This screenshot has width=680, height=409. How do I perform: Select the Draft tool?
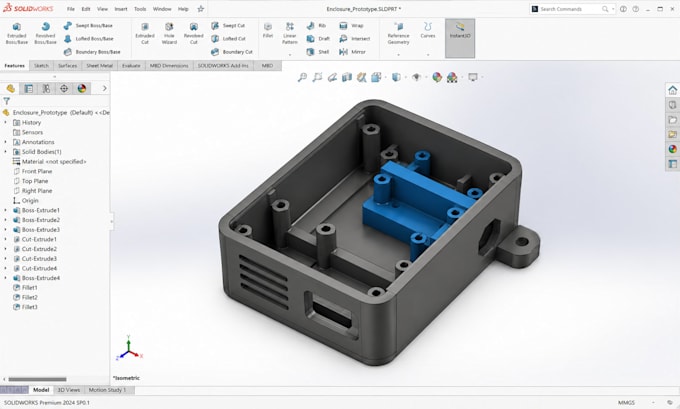coord(318,39)
